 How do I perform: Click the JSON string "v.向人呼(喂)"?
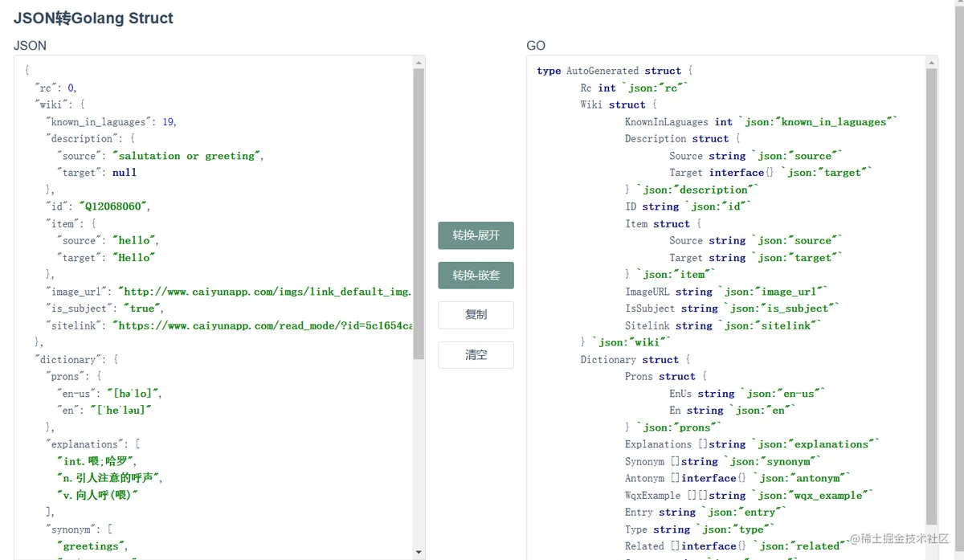[x=97, y=495]
